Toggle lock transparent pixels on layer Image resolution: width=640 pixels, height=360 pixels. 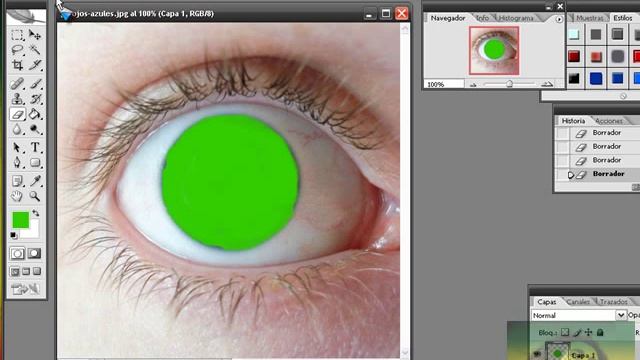(564, 333)
